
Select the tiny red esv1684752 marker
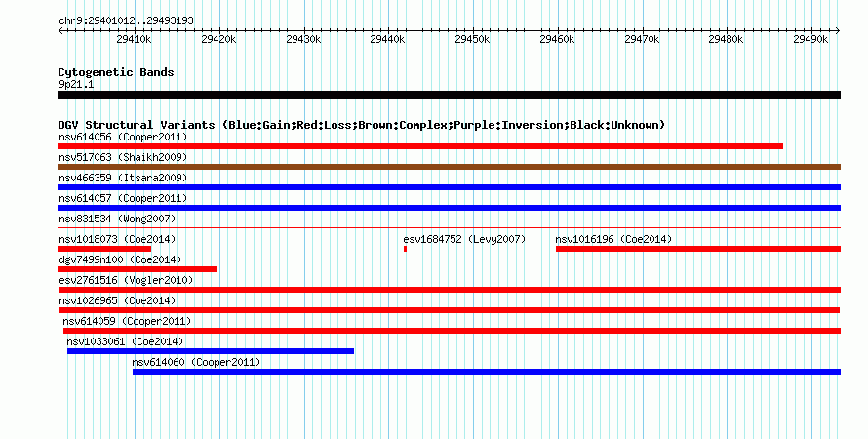[x=405, y=249]
